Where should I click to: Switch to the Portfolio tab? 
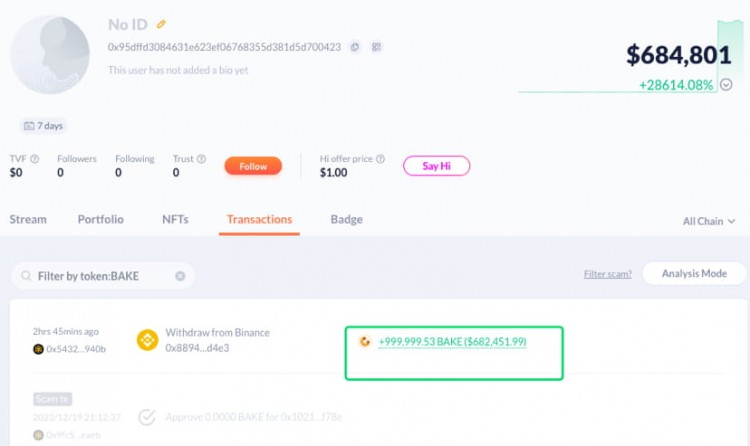[100, 219]
